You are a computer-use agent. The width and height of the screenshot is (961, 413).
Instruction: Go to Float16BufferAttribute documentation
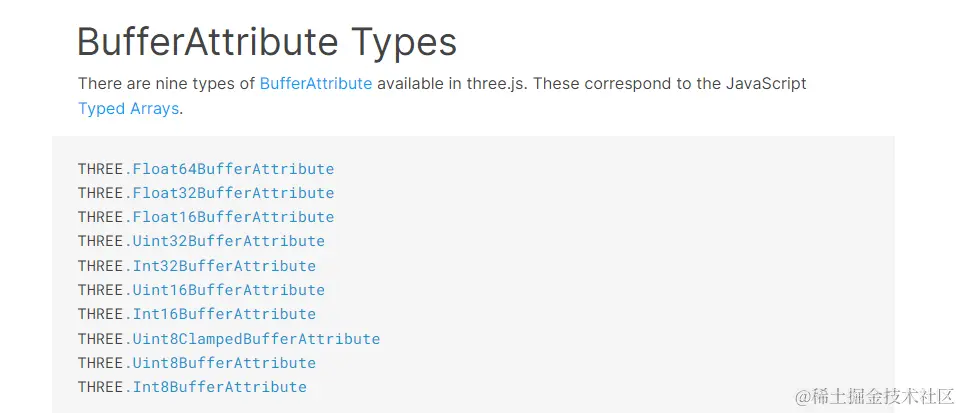[233, 217]
